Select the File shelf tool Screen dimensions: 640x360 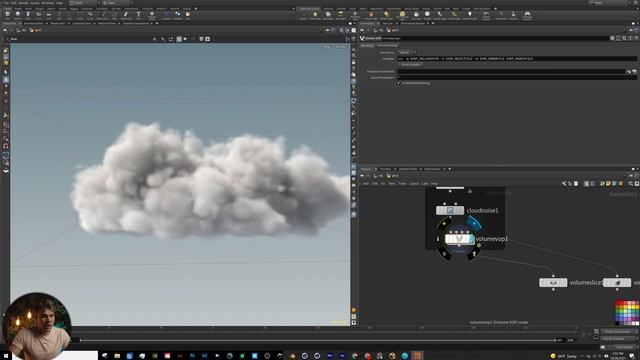[188, 15]
